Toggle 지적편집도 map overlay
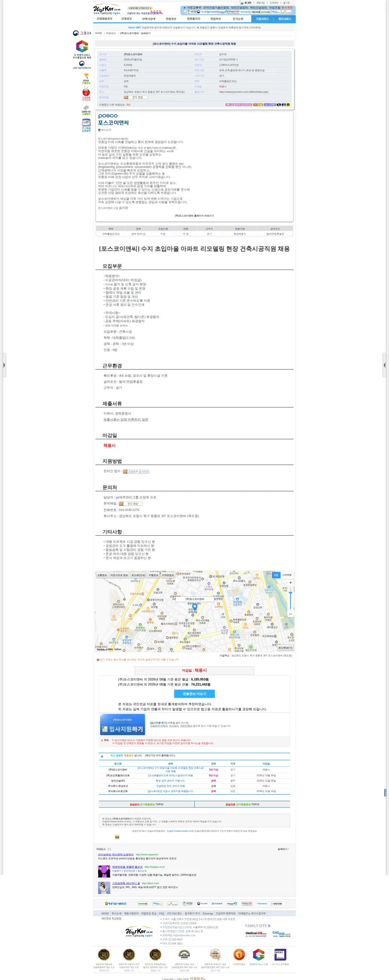This screenshot has height=980, width=389. coord(168,575)
